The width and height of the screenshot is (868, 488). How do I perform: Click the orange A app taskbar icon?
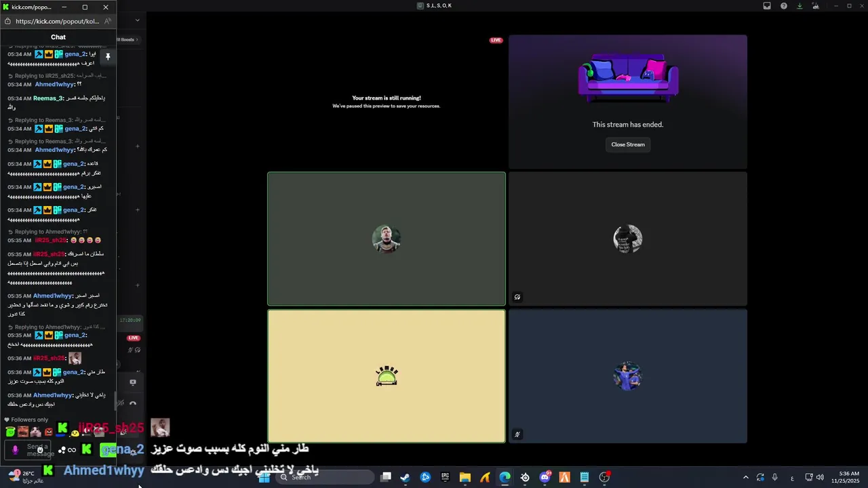coord(564,477)
